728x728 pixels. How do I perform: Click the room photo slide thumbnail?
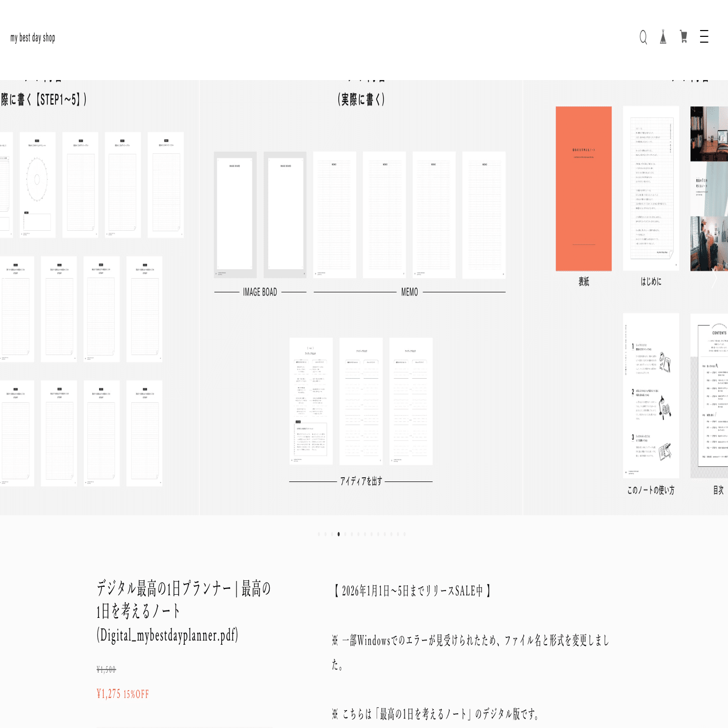(710, 189)
